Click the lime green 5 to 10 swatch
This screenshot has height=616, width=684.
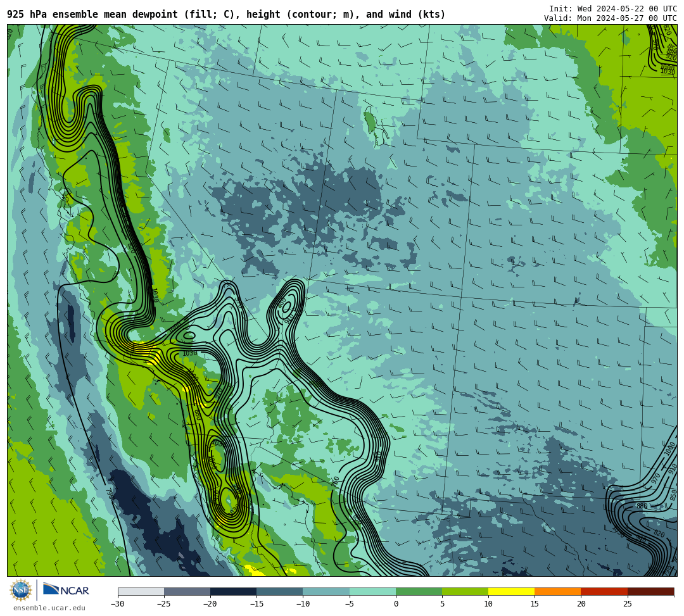[x=465, y=591]
